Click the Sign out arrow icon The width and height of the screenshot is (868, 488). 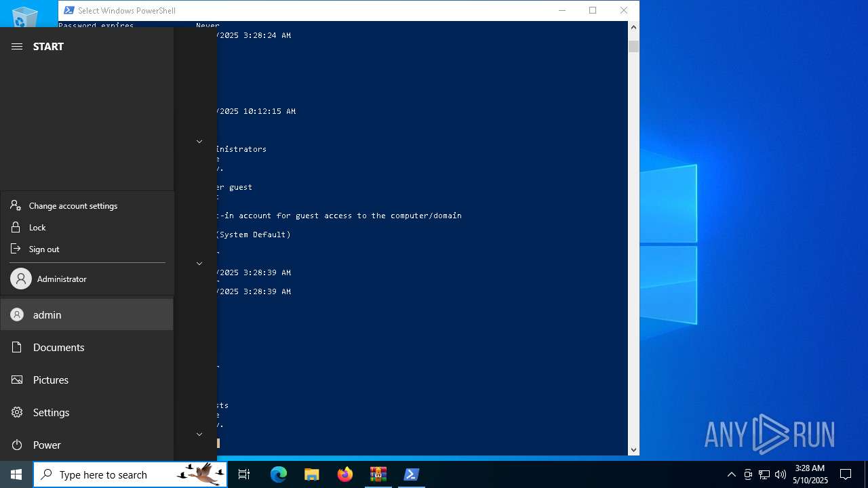coord(16,249)
